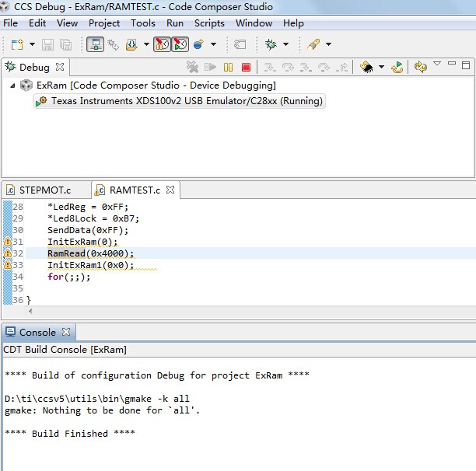Image resolution: width=476 pixels, height=471 pixels.
Task: Click the warning marker on line 33
Action: (7, 265)
